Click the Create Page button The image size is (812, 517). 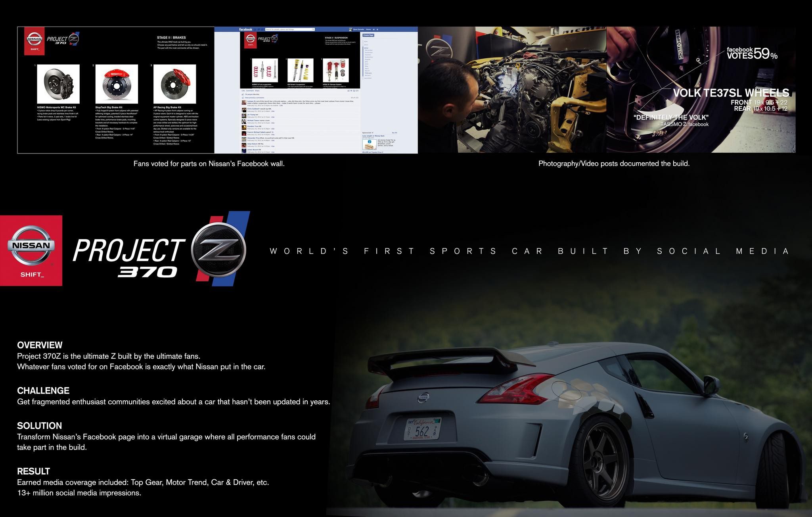(x=368, y=35)
